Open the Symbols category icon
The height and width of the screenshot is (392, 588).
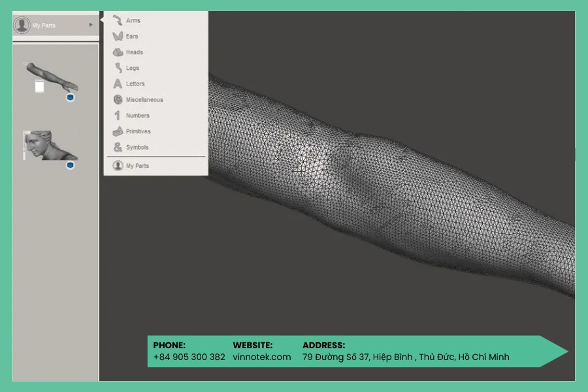118,147
